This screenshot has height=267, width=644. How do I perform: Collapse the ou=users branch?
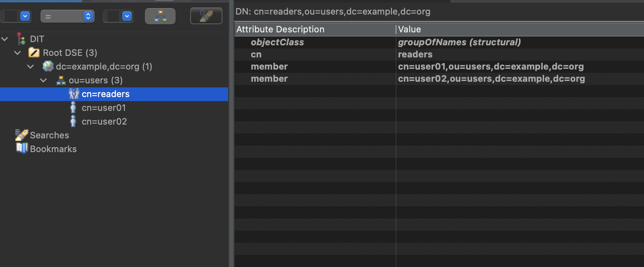tap(43, 81)
